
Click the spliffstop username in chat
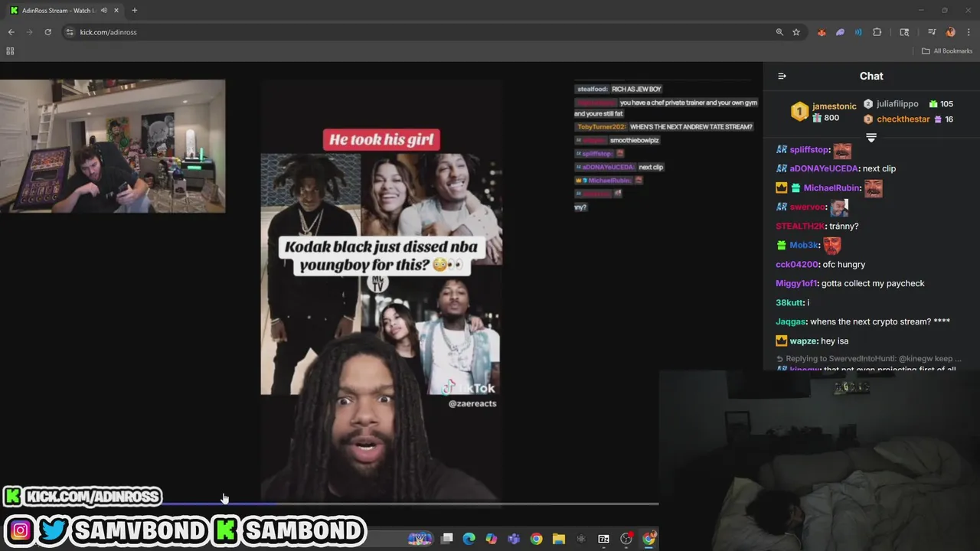[809, 150]
